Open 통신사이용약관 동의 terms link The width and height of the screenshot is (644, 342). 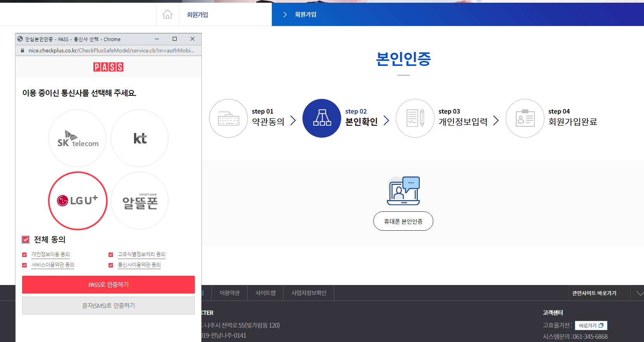(x=139, y=265)
